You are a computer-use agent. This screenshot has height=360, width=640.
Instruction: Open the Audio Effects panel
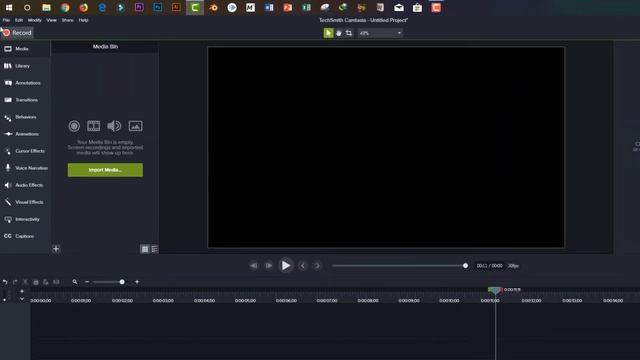click(25, 185)
